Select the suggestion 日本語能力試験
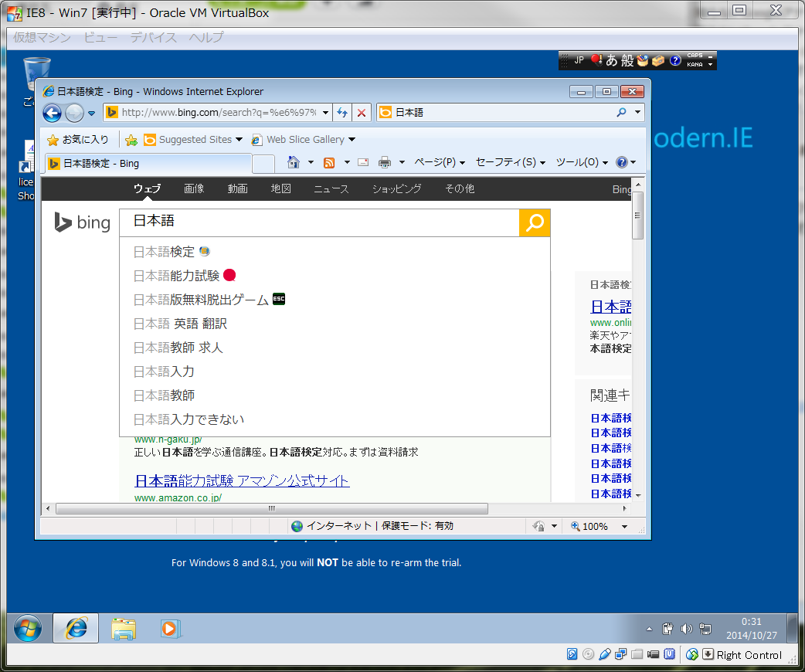805x672 pixels. coord(335,276)
